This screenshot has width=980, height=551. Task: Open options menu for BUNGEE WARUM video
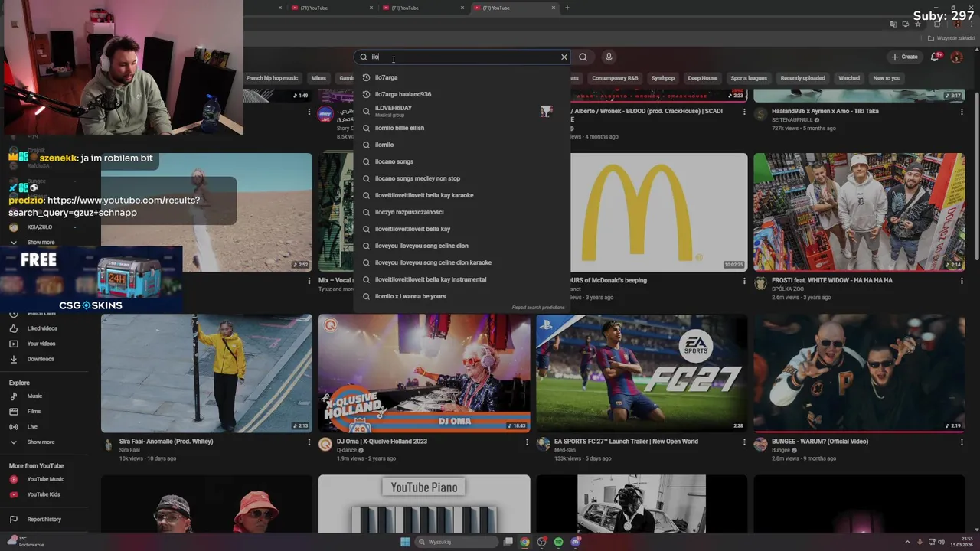point(962,442)
